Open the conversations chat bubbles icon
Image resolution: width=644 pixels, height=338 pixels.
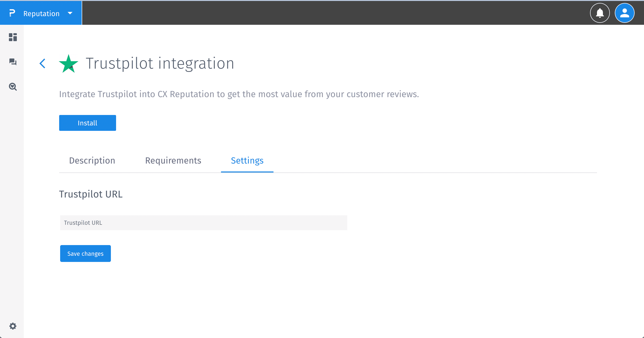(13, 62)
